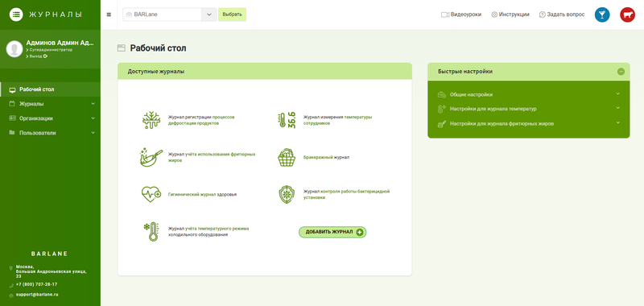
Task: Open the red cow icon
Action: click(x=627, y=14)
